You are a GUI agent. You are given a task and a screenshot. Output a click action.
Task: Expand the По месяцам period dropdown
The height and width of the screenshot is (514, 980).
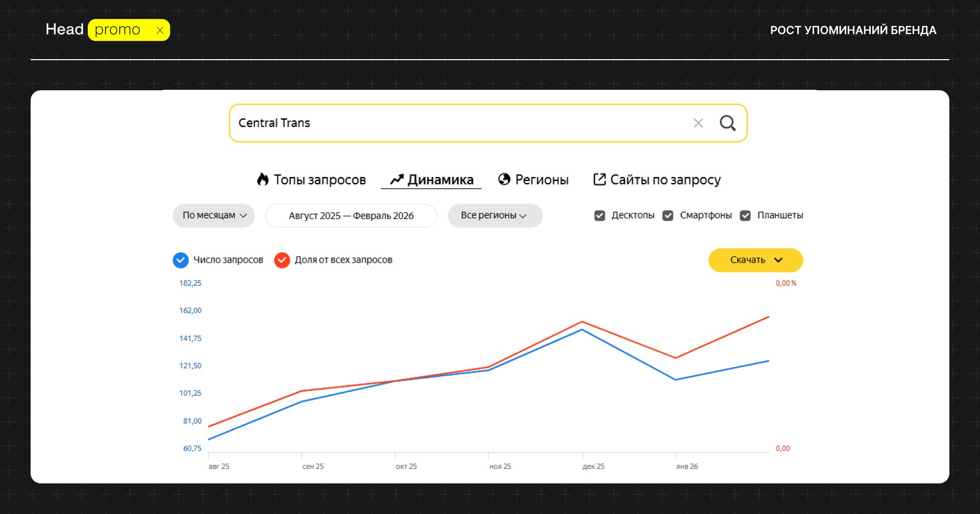point(214,216)
